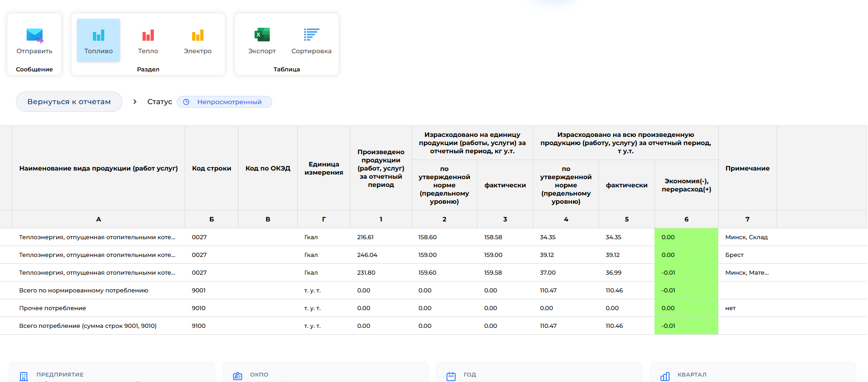Click the column letter Б header cell
The height and width of the screenshot is (382, 868).
tap(212, 219)
